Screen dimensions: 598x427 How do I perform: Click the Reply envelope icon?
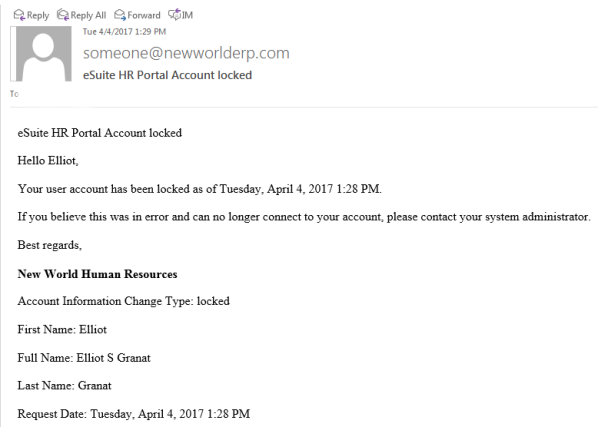pos(19,15)
